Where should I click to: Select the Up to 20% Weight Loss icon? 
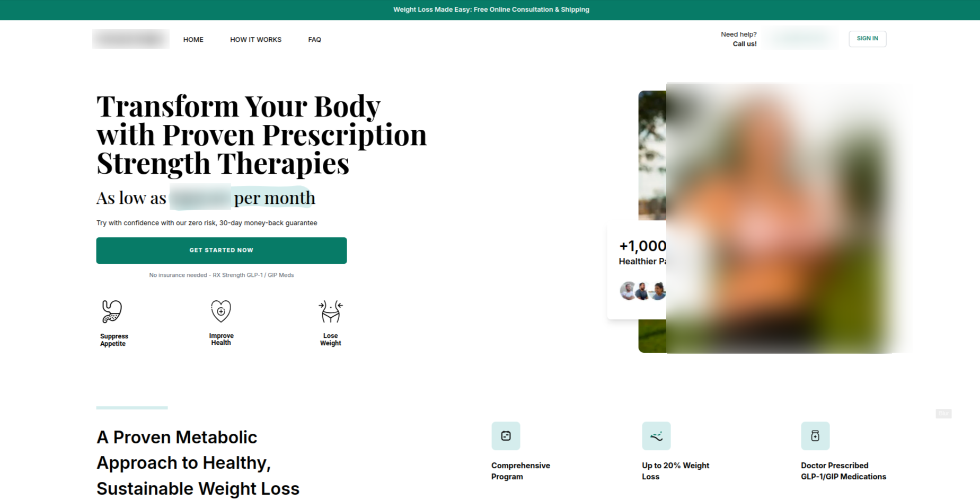point(656,436)
